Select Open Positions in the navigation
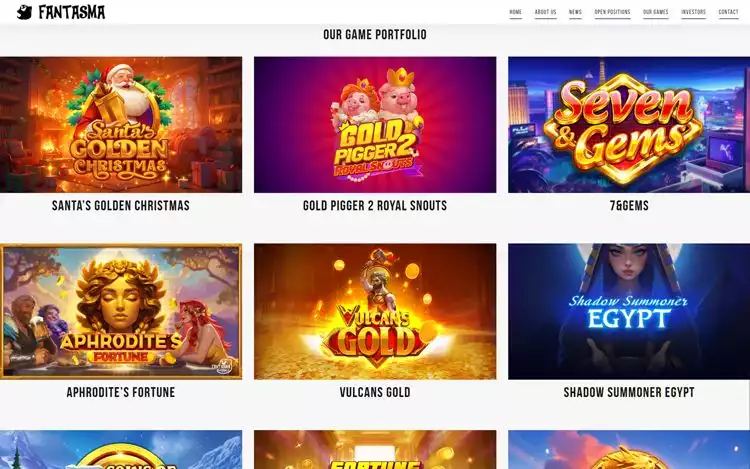 612,12
